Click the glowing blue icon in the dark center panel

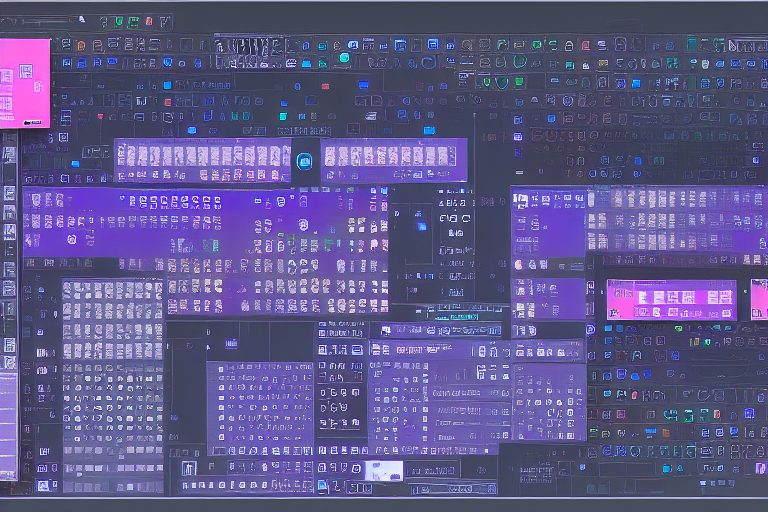pos(421,226)
